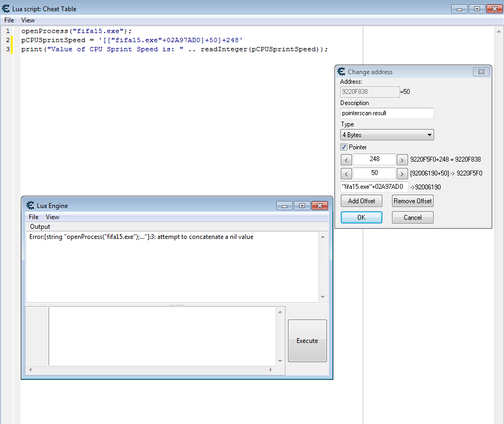Decrease the 50 offset with left arrow
Screen dimensions: 504x424
pyautogui.click(x=346, y=173)
